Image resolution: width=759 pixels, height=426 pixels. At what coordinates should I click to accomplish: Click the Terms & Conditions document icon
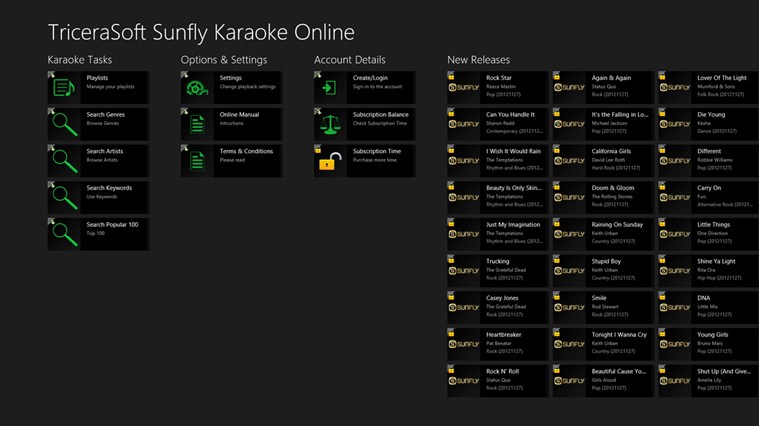[197, 161]
